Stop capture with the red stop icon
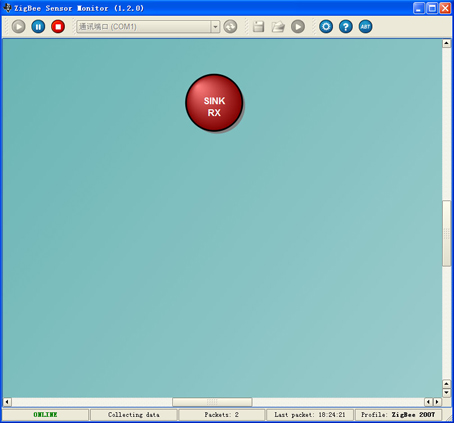 point(58,26)
